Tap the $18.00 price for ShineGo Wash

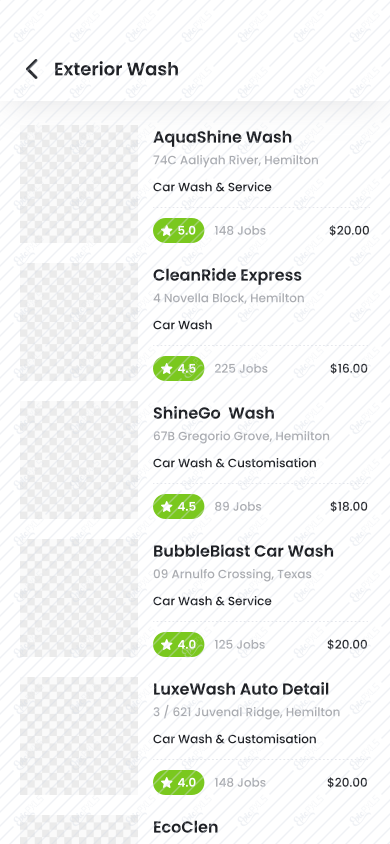[x=349, y=507]
